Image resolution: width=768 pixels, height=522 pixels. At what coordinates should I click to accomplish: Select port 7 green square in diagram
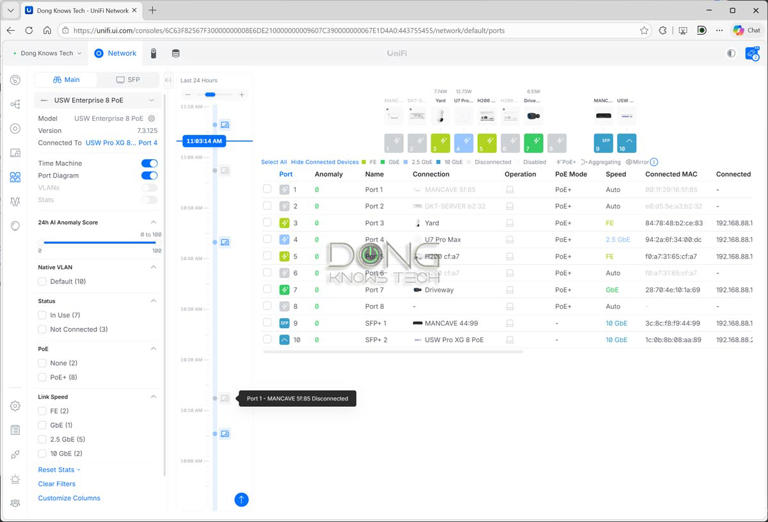pyautogui.click(x=533, y=143)
